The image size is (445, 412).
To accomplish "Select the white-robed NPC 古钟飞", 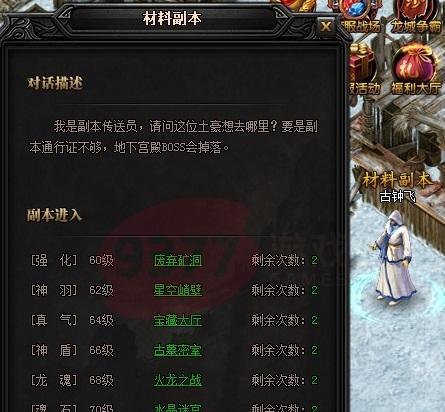I will [x=394, y=258].
